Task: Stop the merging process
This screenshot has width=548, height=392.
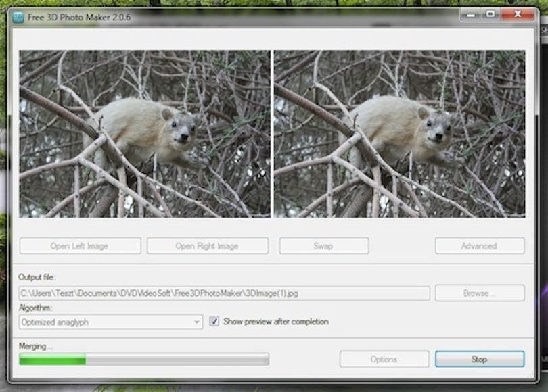Action: point(480,359)
